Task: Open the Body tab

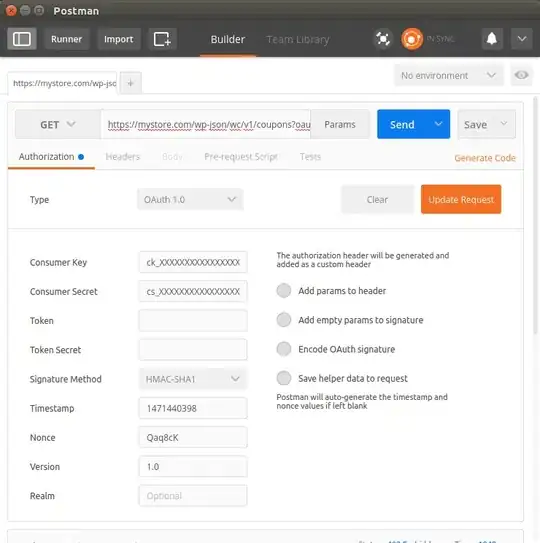Action: point(172,157)
